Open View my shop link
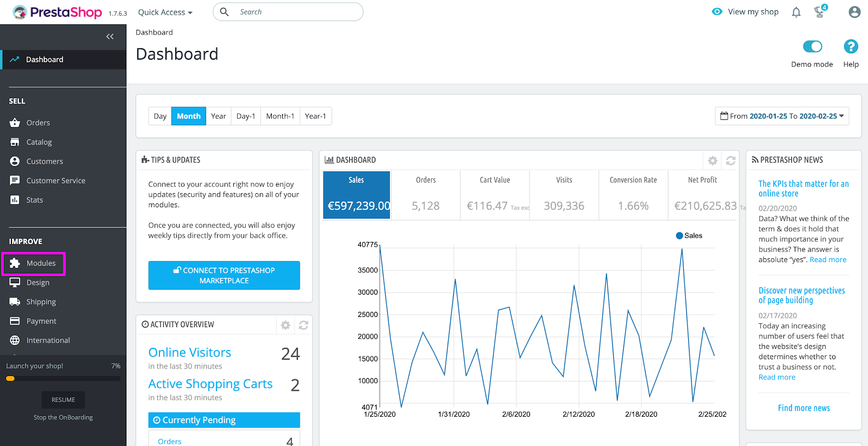The width and height of the screenshot is (868, 446). (753, 12)
